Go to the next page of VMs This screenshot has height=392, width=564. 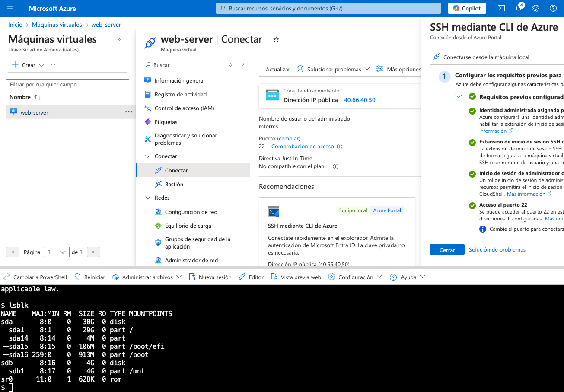click(x=94, y=252)
